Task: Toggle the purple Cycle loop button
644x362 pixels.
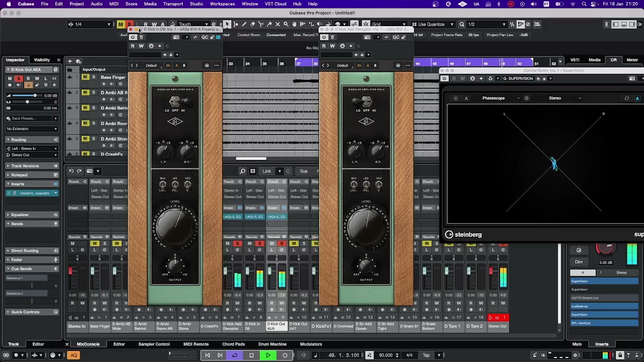Action: tap(234, 355)
